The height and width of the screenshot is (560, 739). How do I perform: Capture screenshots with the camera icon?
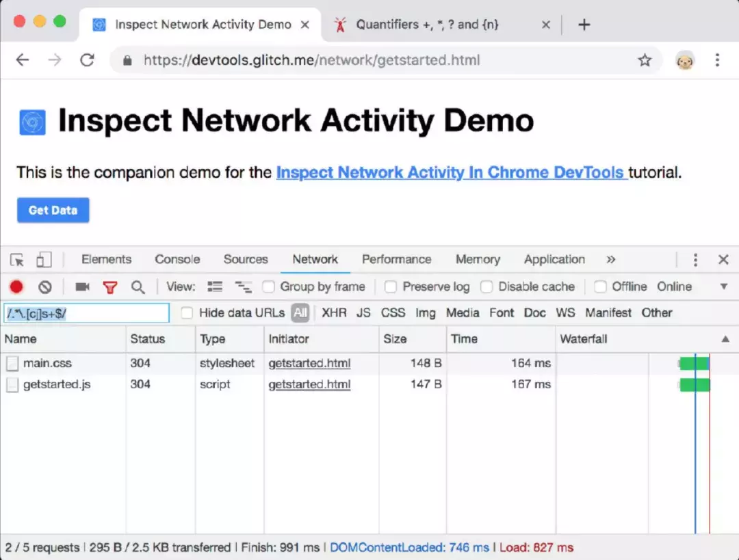click(82, 286)
